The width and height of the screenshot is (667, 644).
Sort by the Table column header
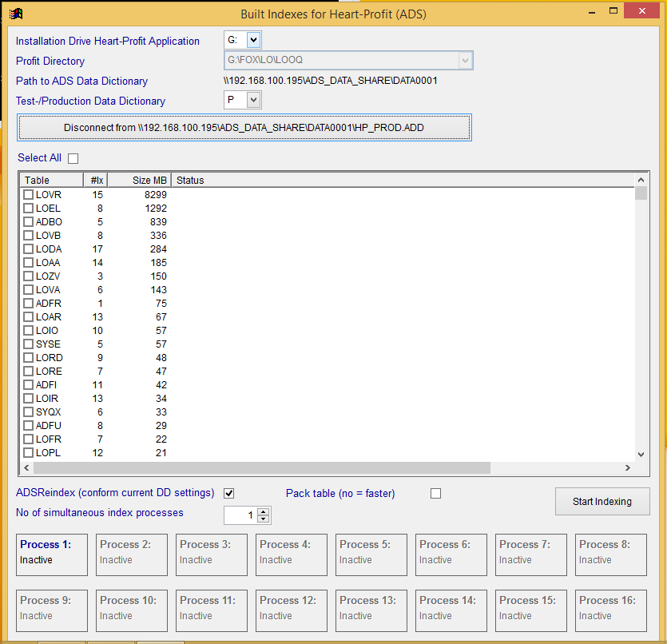point(51,181)
